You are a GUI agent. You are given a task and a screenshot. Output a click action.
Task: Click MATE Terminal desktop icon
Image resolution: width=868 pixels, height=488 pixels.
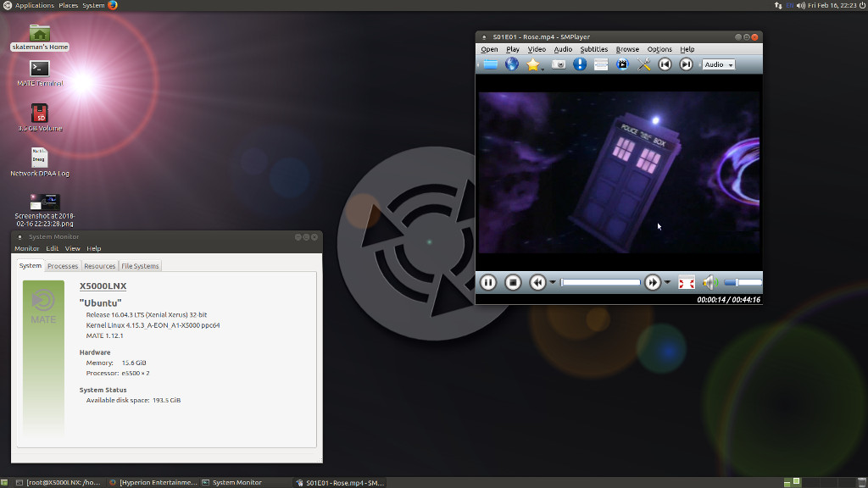point(40,74)
